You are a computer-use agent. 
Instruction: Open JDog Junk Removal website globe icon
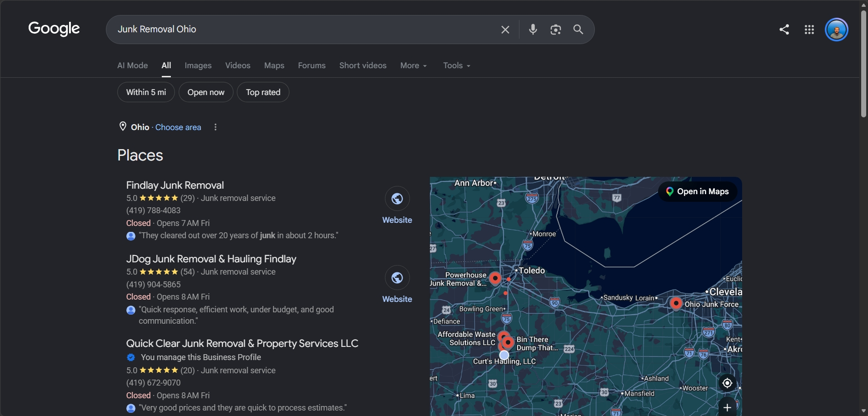(x=397, y=278)
